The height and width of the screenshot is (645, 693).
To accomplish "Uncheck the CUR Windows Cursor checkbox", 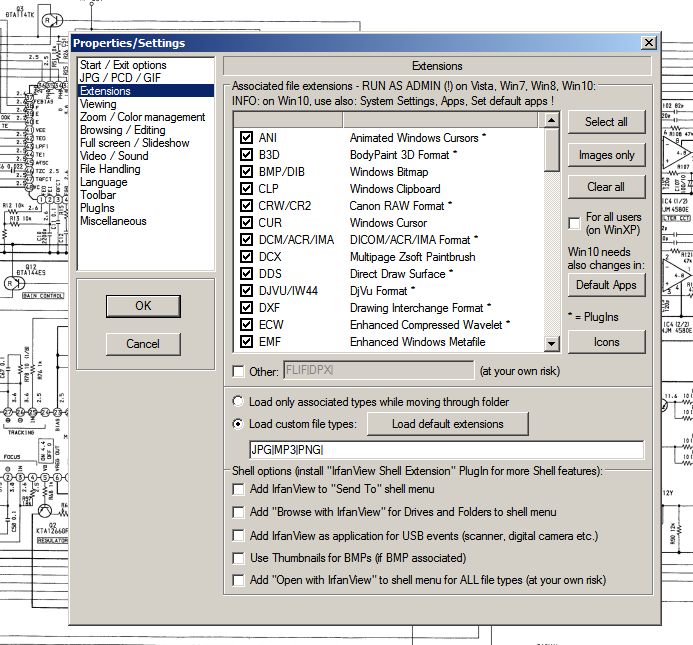I will tap(246, 223).
